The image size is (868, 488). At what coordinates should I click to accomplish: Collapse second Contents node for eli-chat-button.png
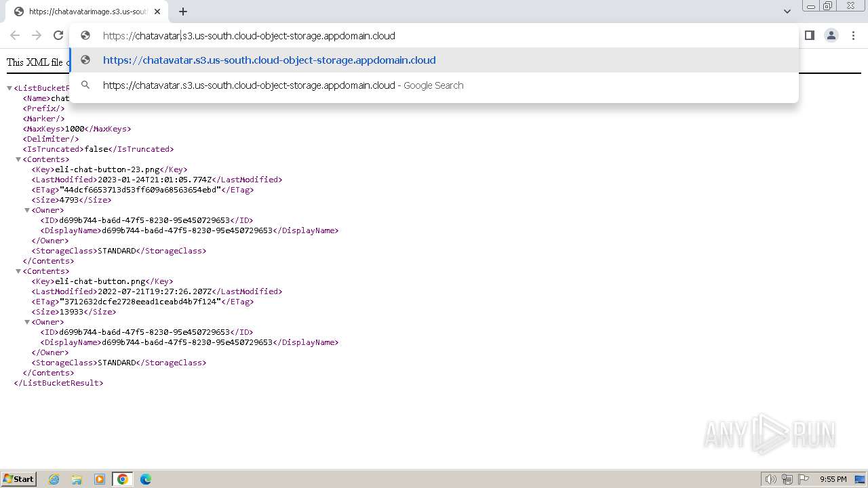click(x=18, y=271)
